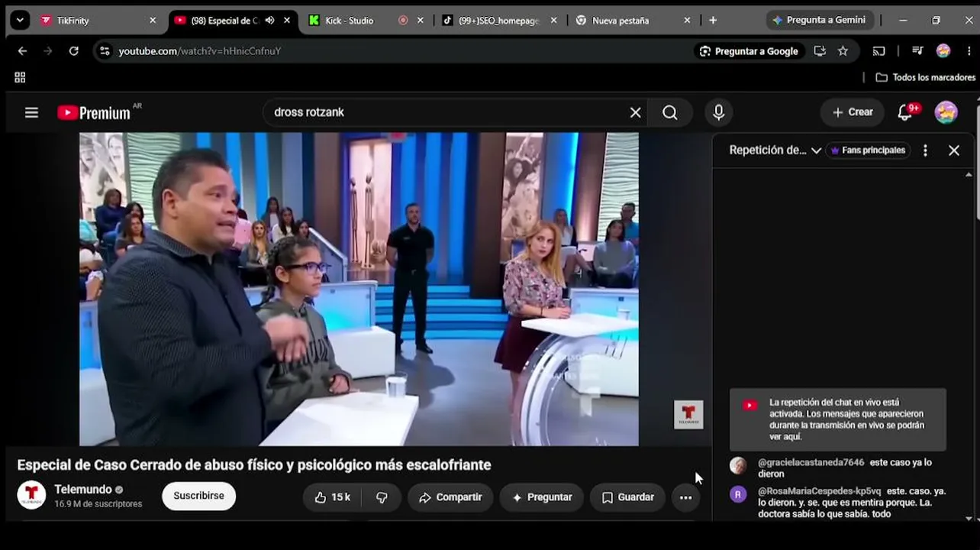Mute the audio on the YouTube tab
980x550 pixels.
pyautogui.click(x=269, y=21)
